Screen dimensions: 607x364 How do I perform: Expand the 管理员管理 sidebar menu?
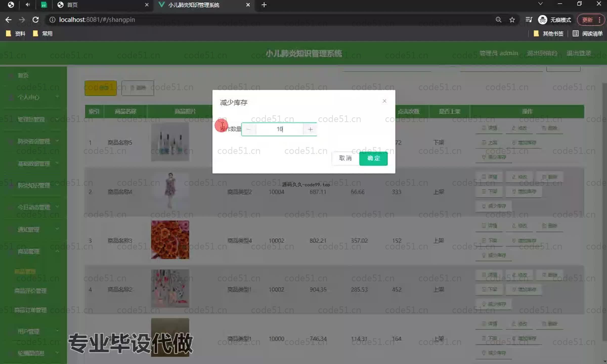click(x=33, y=119)
